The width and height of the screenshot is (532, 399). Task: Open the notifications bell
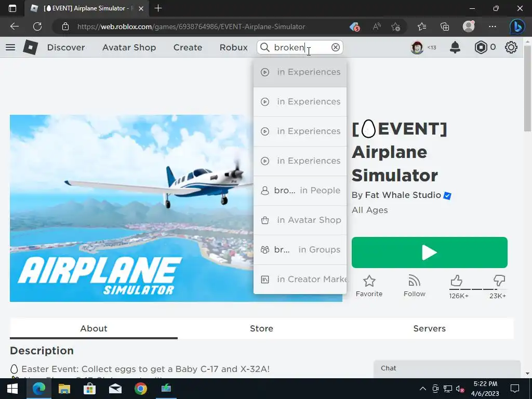coord(455,47)
